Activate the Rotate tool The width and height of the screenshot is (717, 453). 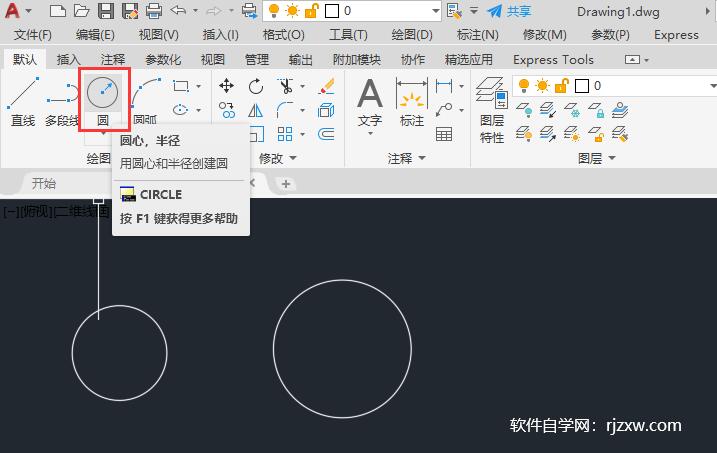[x=256, y=86]
